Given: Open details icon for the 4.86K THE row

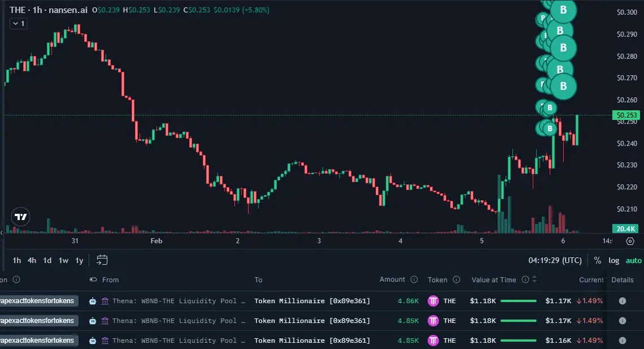Looking at the screenshot, I should [623, 301].
